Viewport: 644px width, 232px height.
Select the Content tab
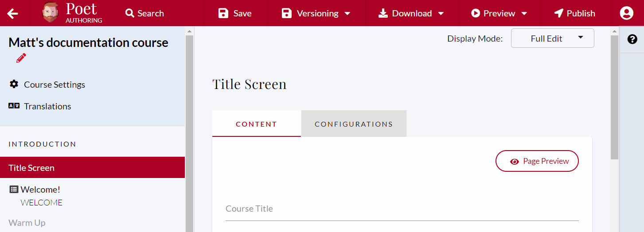(256, 124)
